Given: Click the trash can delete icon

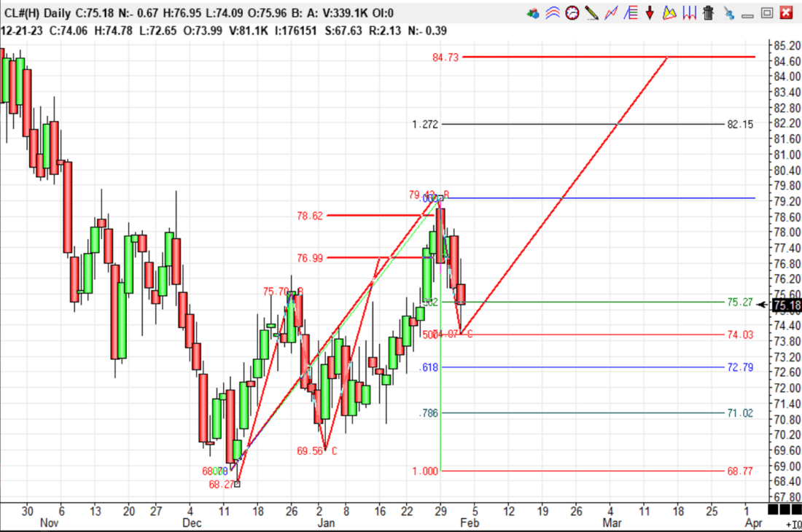Looking at the screenshot, I should pyautogui.click(x=708, y=13).
